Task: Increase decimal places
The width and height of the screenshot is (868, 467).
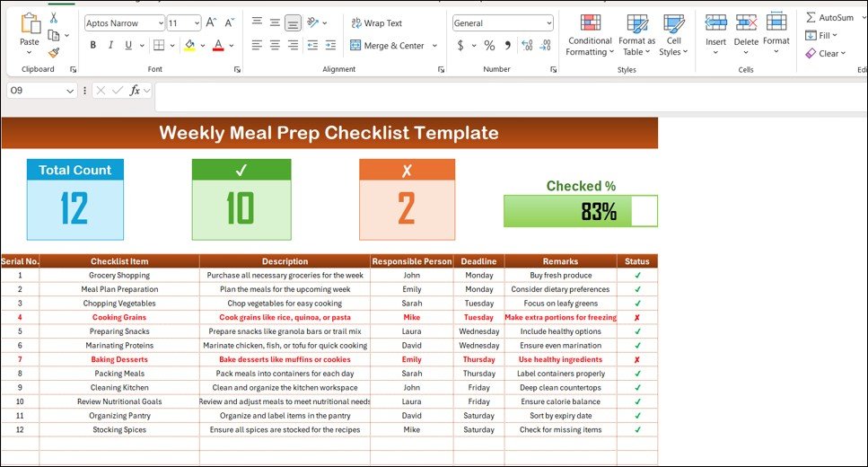Action: 527,46
